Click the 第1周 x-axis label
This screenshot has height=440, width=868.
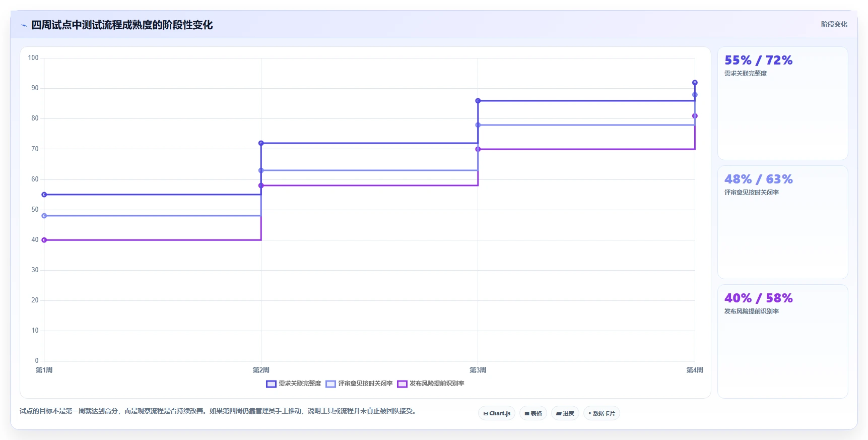coord(44,370)
